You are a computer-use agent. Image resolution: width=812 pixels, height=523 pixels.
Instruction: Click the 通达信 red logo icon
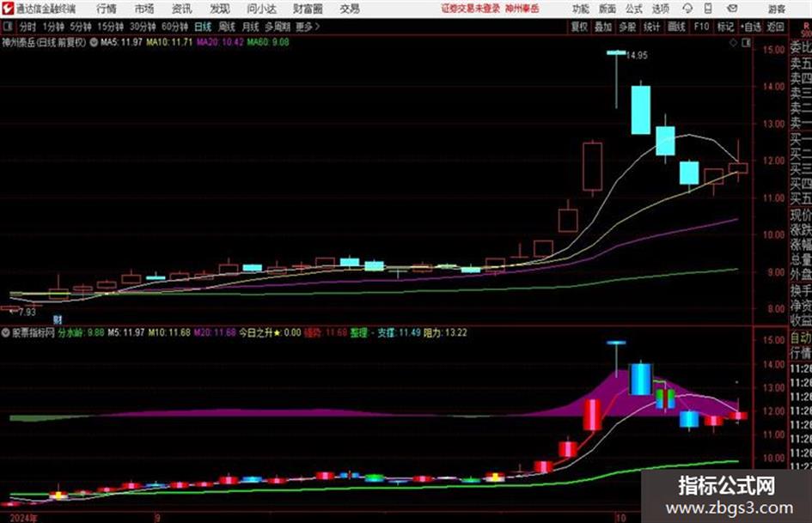pyautogui.click(x=7, y=9)
